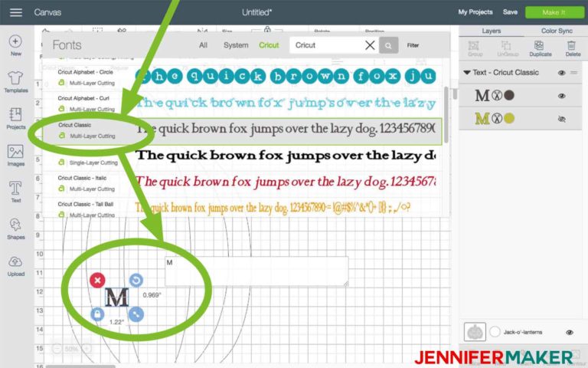Click the zoom in plus button
The image size is (588, 368).
pos(87,350)
